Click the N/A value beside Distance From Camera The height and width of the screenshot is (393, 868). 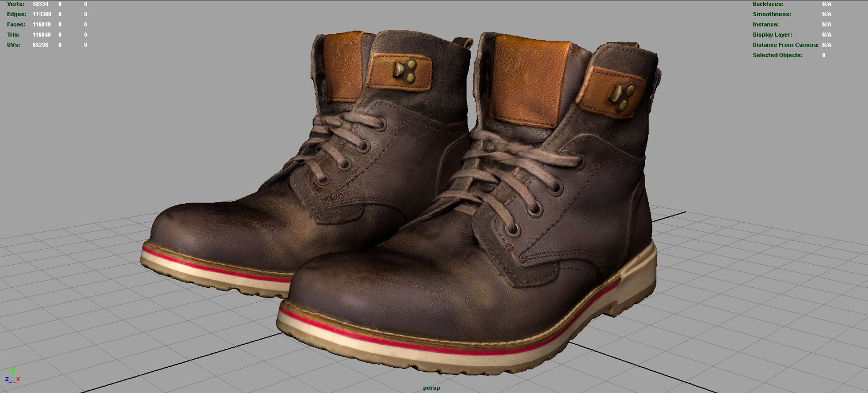826,45
